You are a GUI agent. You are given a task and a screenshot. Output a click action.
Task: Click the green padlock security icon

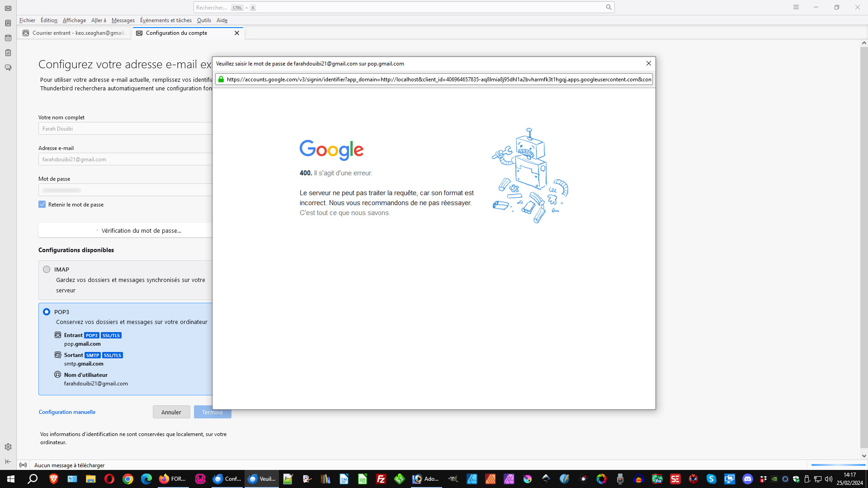pos(221,80)
